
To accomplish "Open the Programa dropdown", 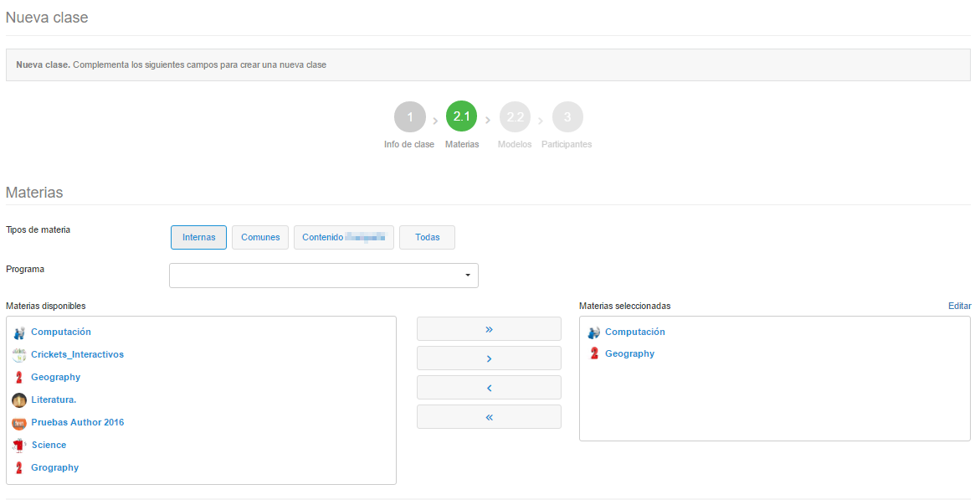I will pyautogui.click(x=323, y=276).
